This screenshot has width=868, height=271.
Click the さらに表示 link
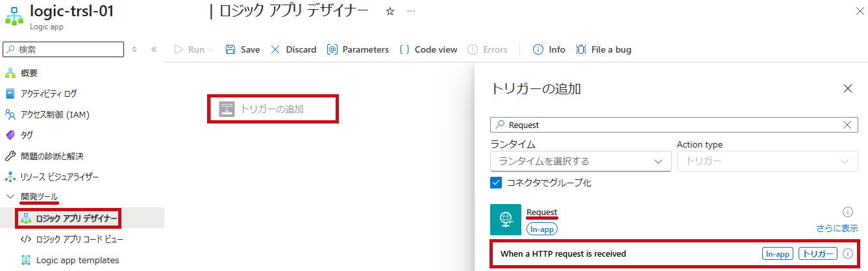(837, 228)
